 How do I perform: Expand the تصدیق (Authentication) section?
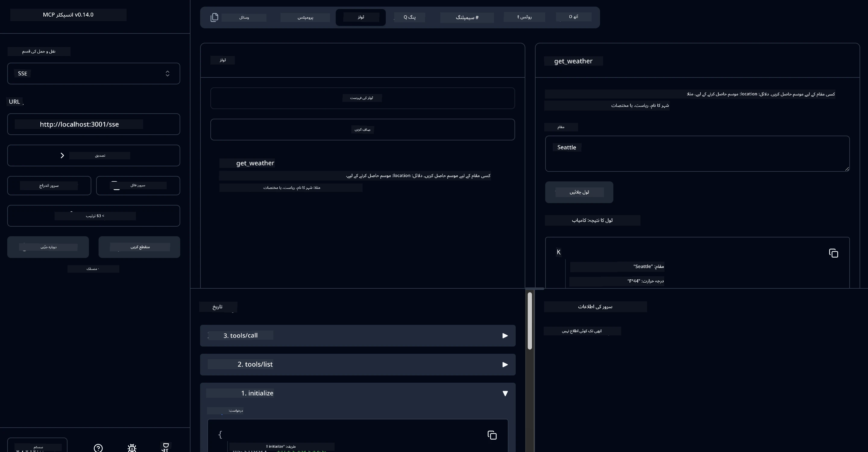[x=94, y=155]
